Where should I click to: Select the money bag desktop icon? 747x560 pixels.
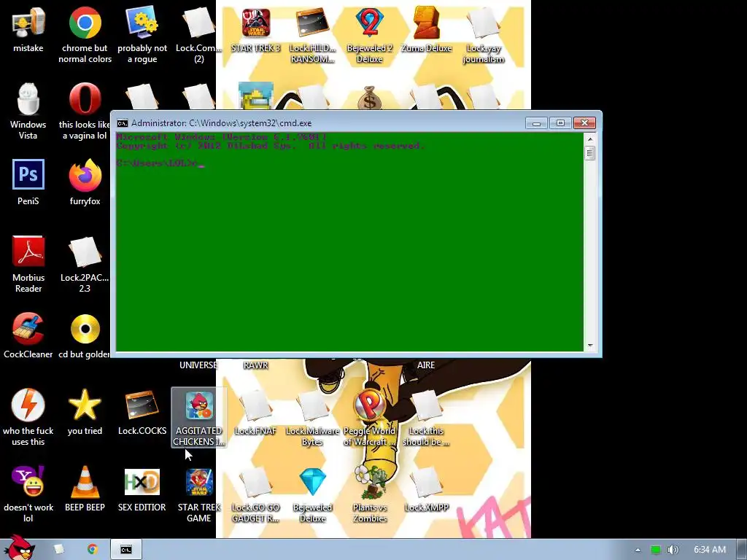tap(369, 98)
